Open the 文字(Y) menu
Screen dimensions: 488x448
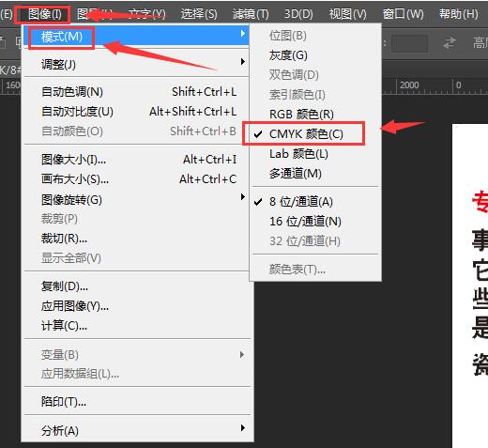pyautogui.click(x=146, y=14)
